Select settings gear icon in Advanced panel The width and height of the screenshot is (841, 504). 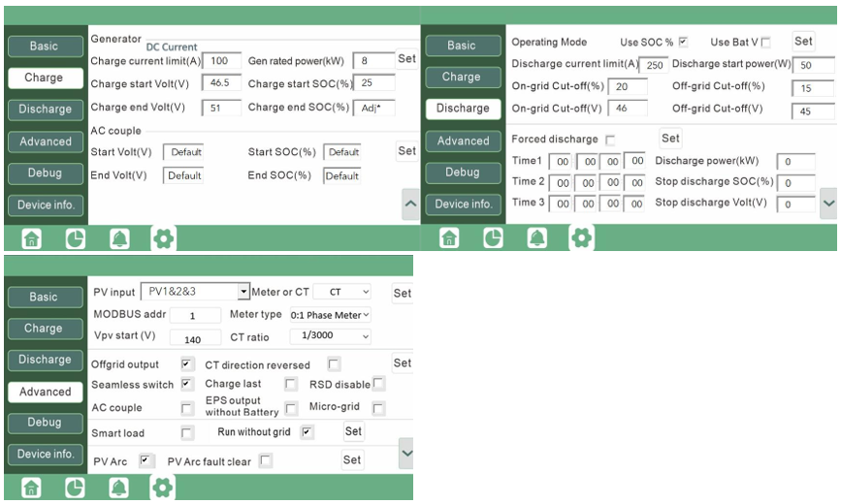click(163, 488)
